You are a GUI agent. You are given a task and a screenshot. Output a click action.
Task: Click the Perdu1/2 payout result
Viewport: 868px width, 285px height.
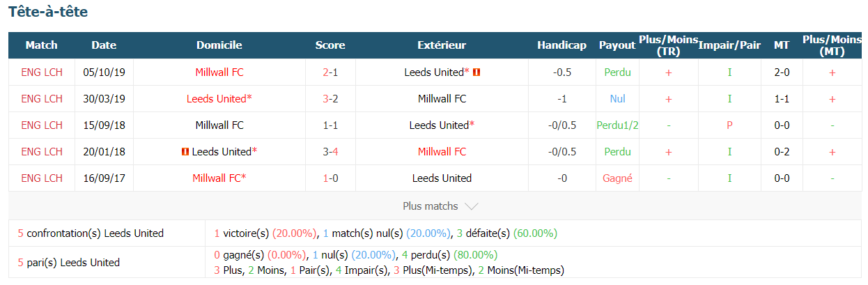click(617, 125)
